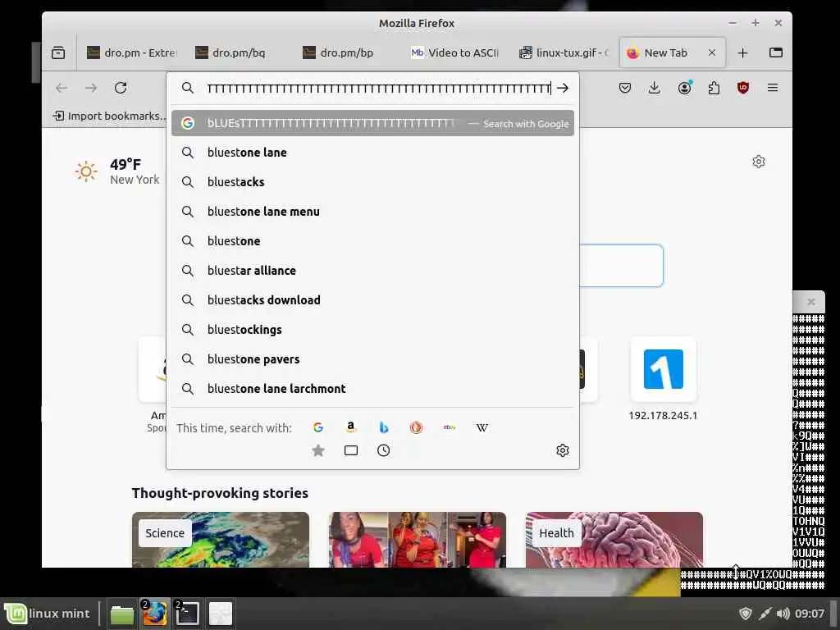Choose suggestion bluestacks download

373,300
